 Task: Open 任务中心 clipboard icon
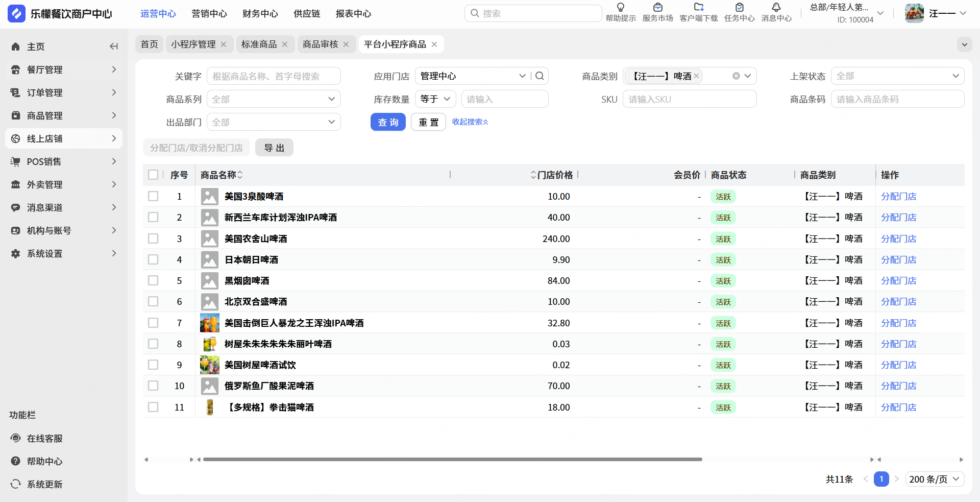click(x=739, y=8)
